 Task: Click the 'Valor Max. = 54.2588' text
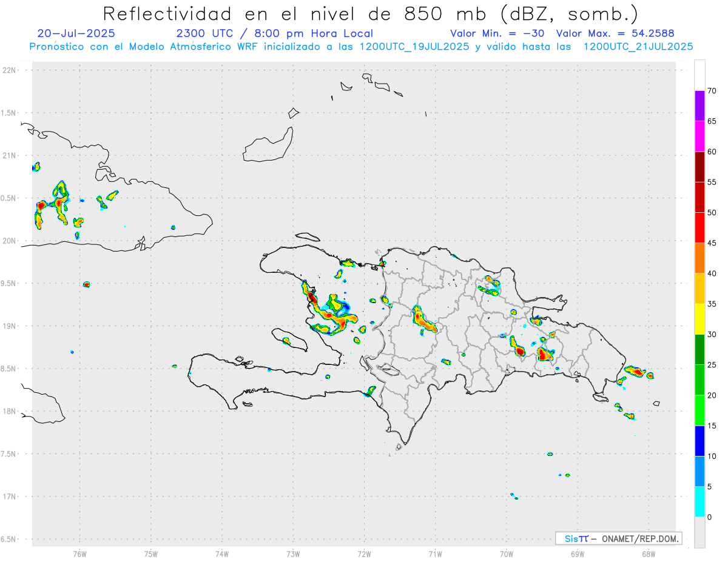pyautogui.click(x=615, y=33)
